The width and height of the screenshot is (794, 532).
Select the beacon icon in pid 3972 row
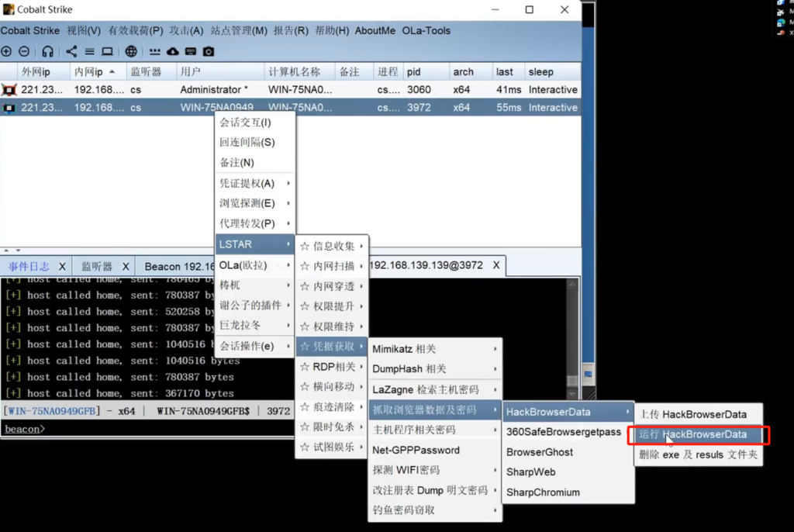click(9, 108)
